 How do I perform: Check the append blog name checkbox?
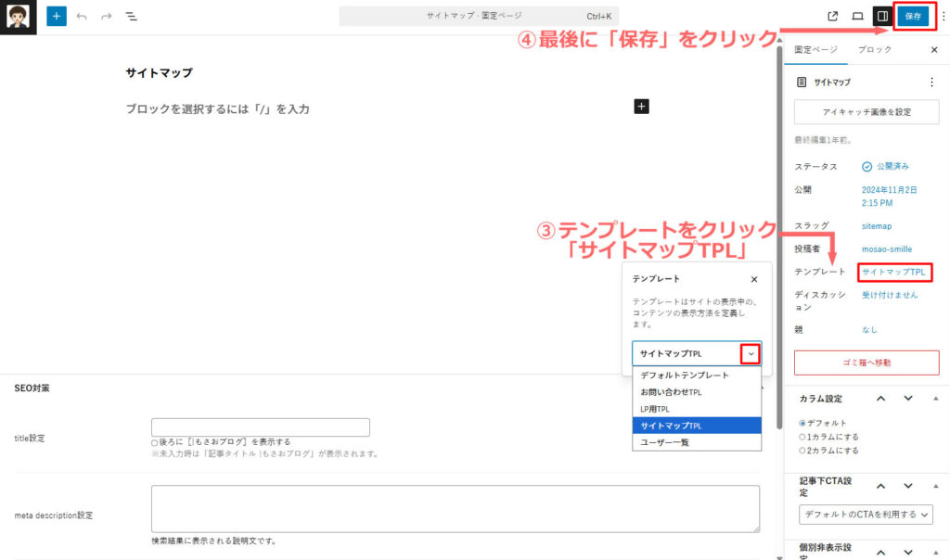(155, 442)
